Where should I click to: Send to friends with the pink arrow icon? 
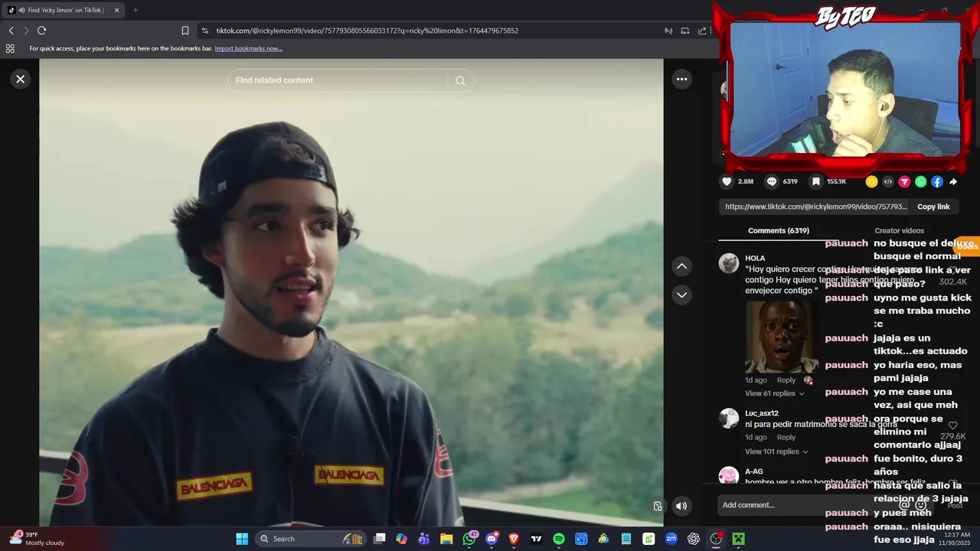904,181
